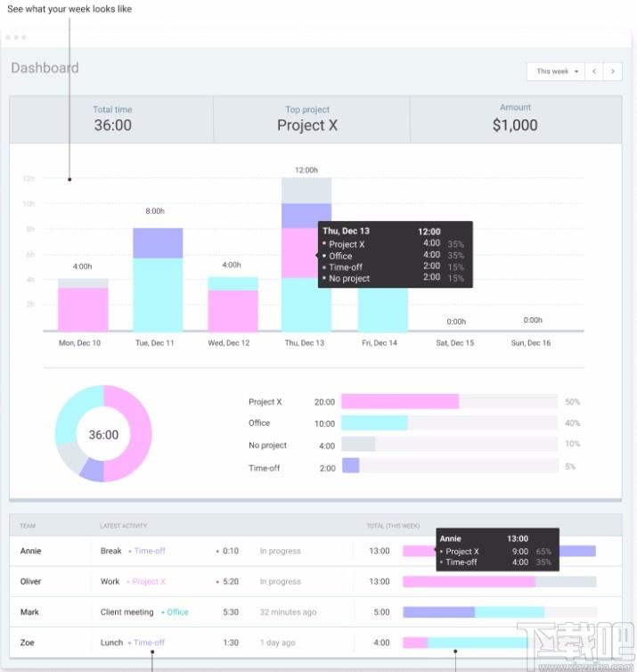Open Oliver's team row
Image resolution: width=637 pixels, height=672 pixels.
pos(315,582)
